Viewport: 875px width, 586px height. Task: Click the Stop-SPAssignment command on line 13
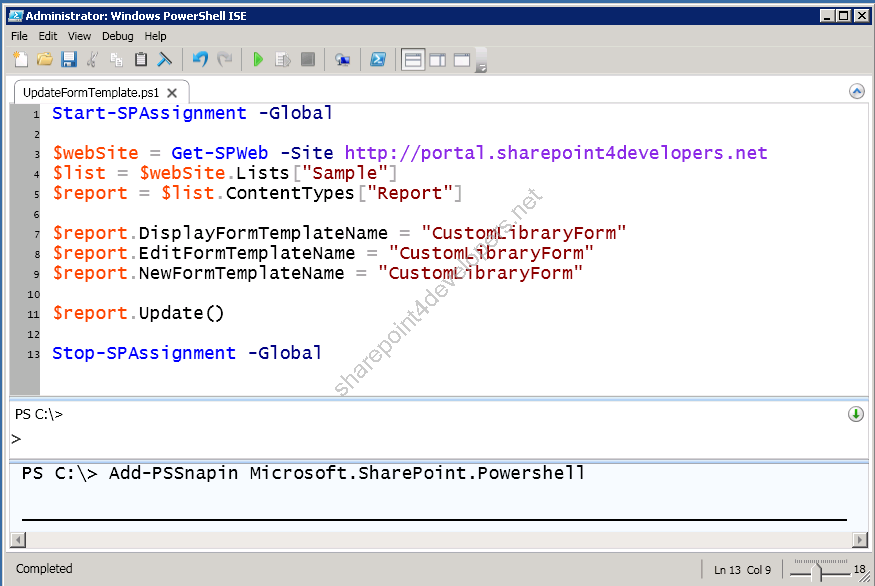click(x=144, y=353)
